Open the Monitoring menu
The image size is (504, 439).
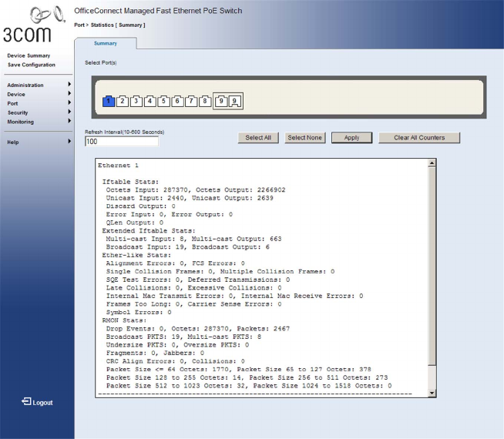tap(21, 122)
